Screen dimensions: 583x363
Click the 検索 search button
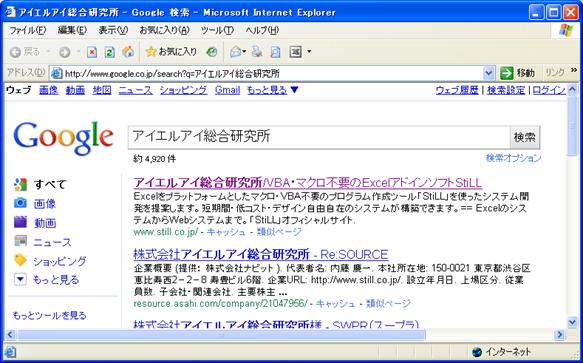525,137
